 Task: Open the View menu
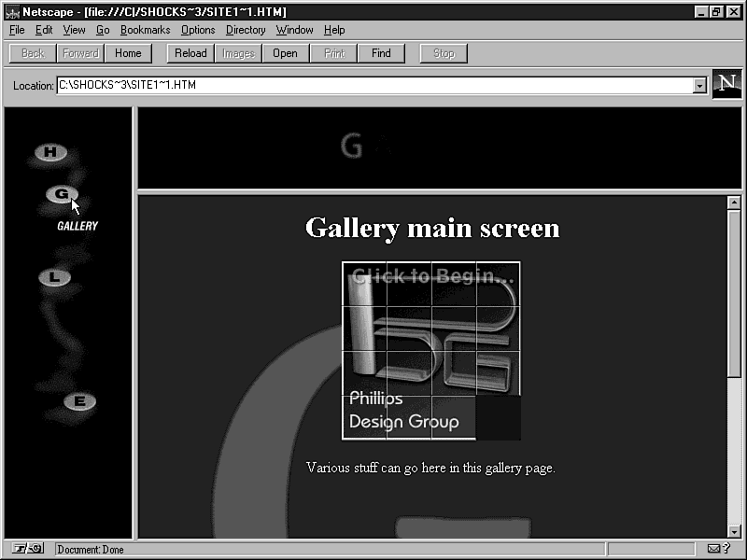75,30
